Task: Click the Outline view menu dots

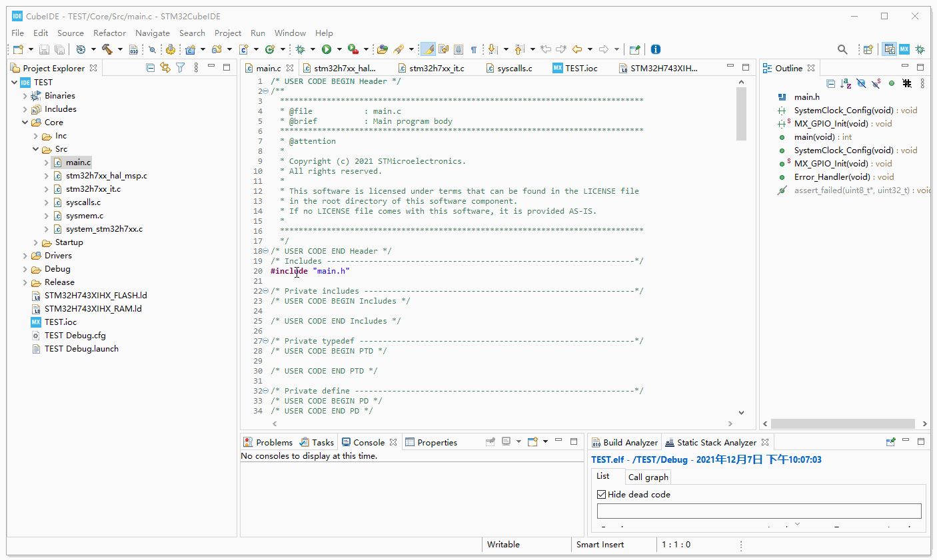Action: point(922,83)
